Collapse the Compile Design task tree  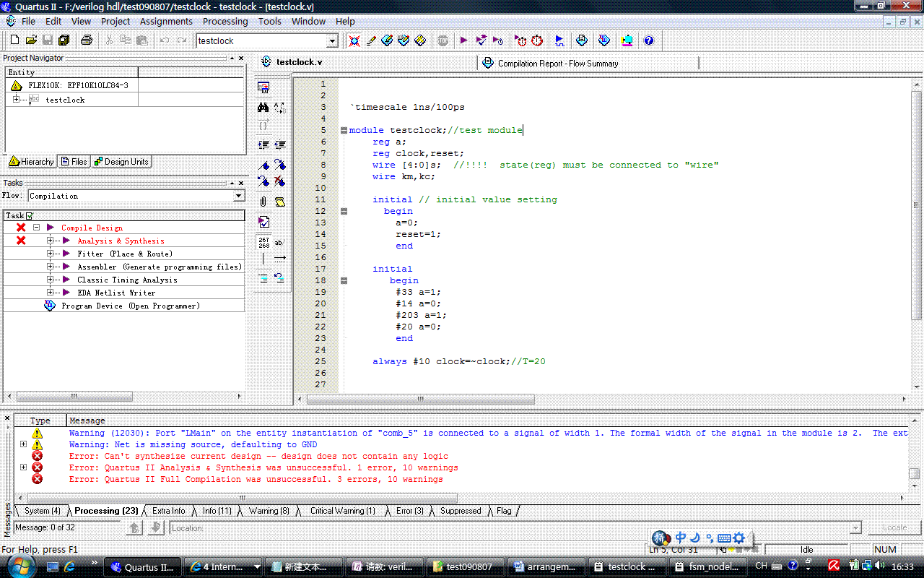(35, 228)
